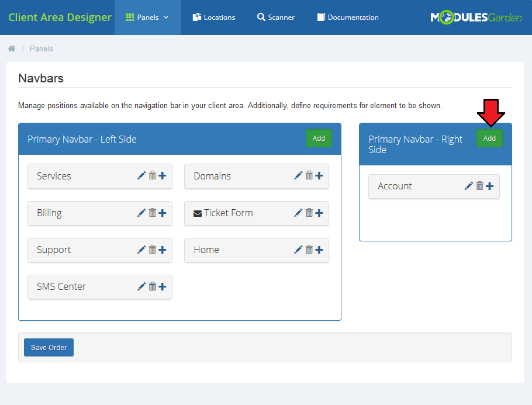The height and width of the screenshot is (405, 532).
Task: Open the Scanner page
Action: click(276, 18)
